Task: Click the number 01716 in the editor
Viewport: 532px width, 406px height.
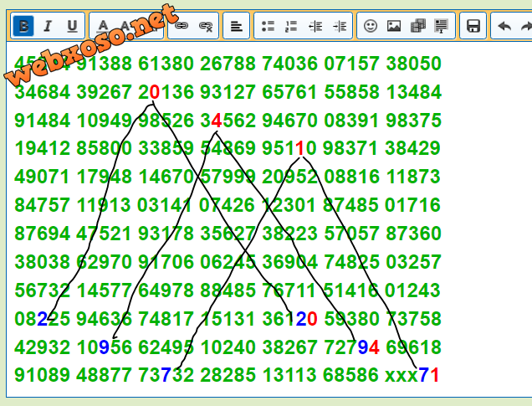Action: [x=413, y=205]
